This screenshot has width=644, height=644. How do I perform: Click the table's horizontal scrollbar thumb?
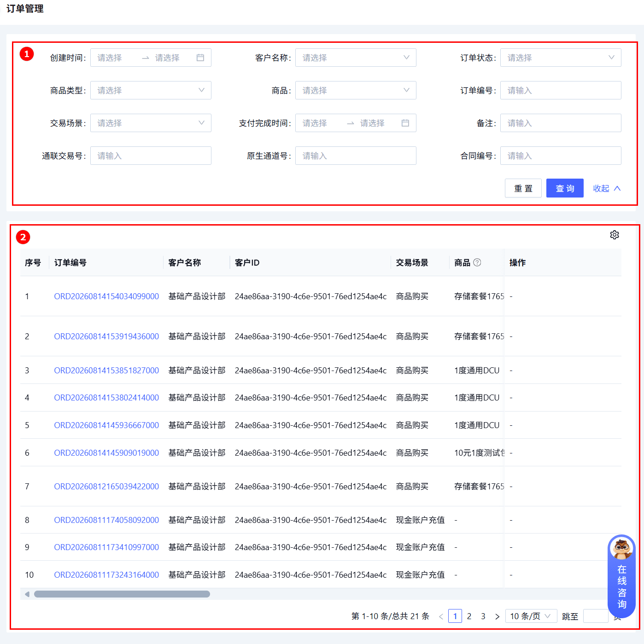[x=122, y=594]
